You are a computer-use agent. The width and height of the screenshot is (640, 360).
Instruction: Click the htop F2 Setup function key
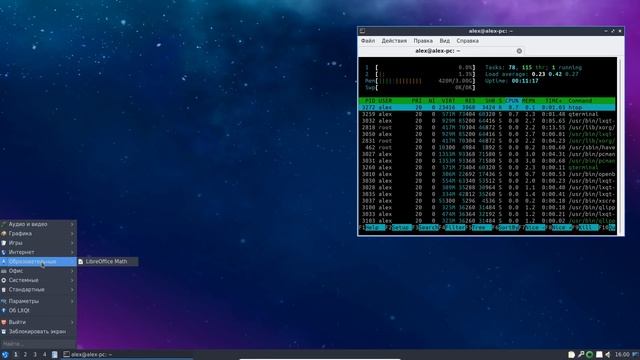pyautogui.click(x=398, y=228)
